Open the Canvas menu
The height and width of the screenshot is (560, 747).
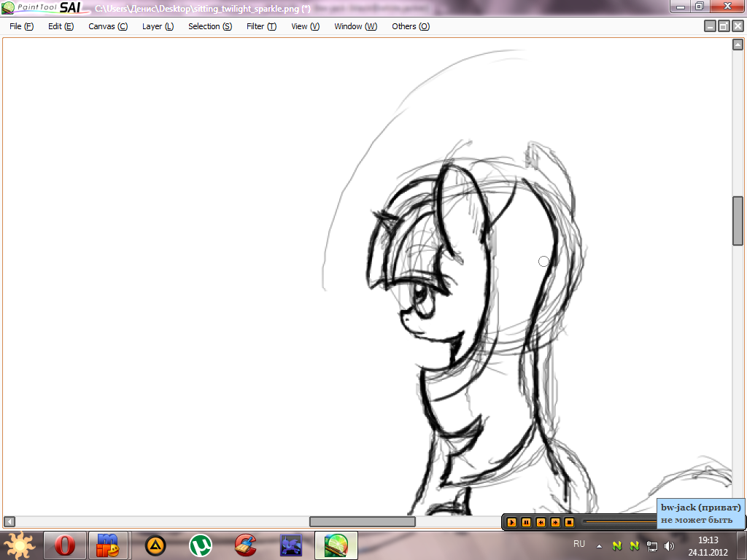pos(108,26)
